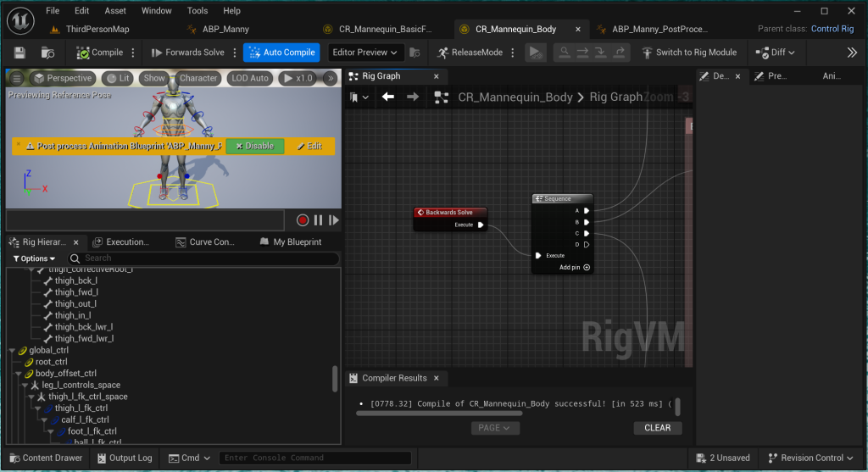Open Editor Preview dropdown
Screen dimensions: 868x472
[x=364, y=53]
